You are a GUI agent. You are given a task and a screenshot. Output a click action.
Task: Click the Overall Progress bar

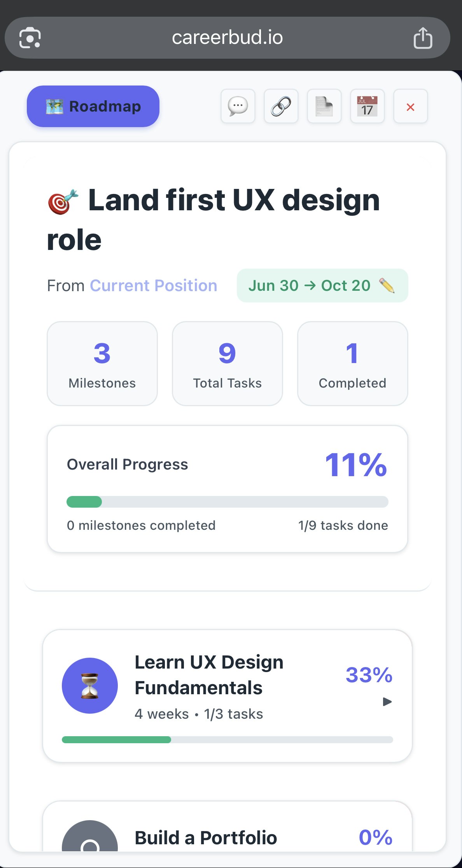coord(227,502)
